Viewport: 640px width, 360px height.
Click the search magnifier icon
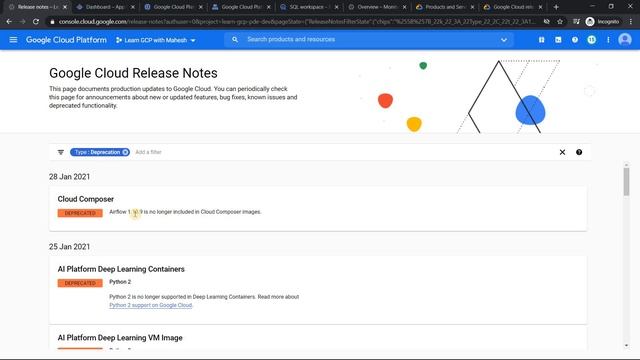click(235, 40)
